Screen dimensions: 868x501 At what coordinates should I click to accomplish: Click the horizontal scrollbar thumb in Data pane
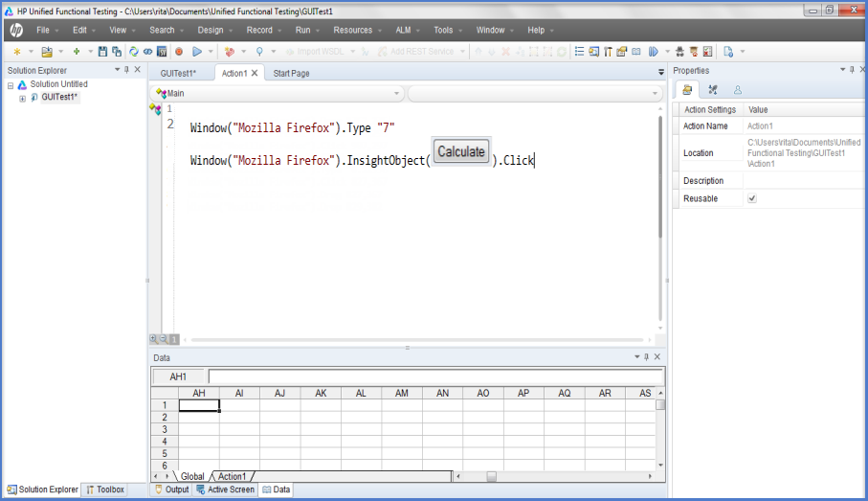tap(491, 476)
